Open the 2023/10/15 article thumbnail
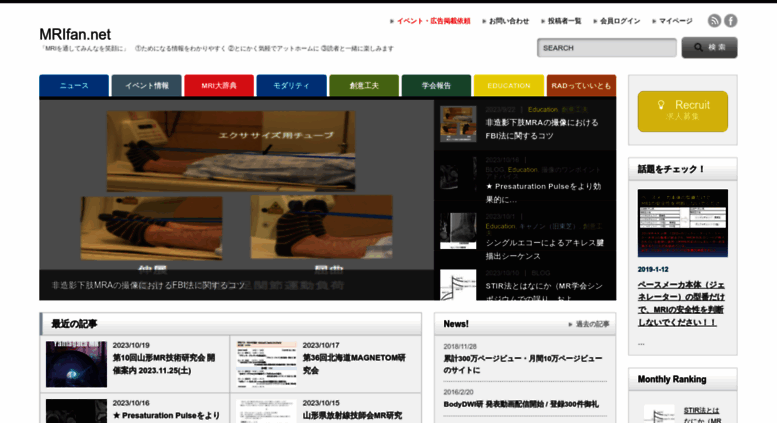This screenshot has width=777, height=423. coord(267,411)
